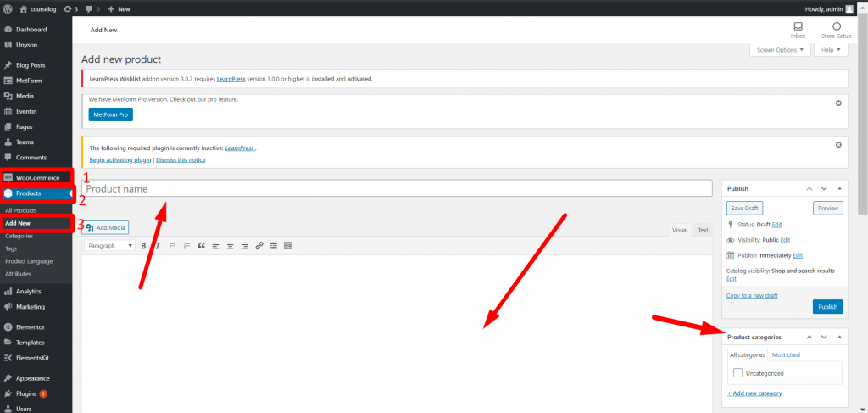The width and height of the screenshot is (868, 413).
Task: Open Pages in the sidebar
Action: coord(25,126)
